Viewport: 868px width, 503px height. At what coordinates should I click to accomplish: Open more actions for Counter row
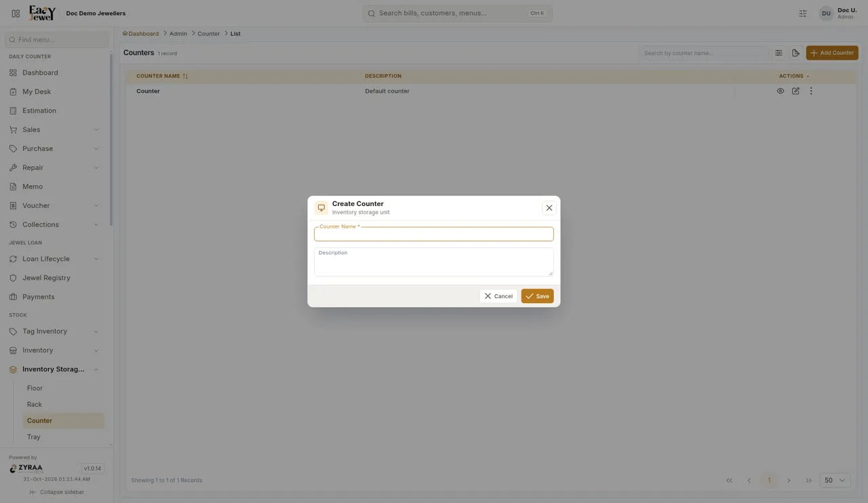tap(811, 91)
